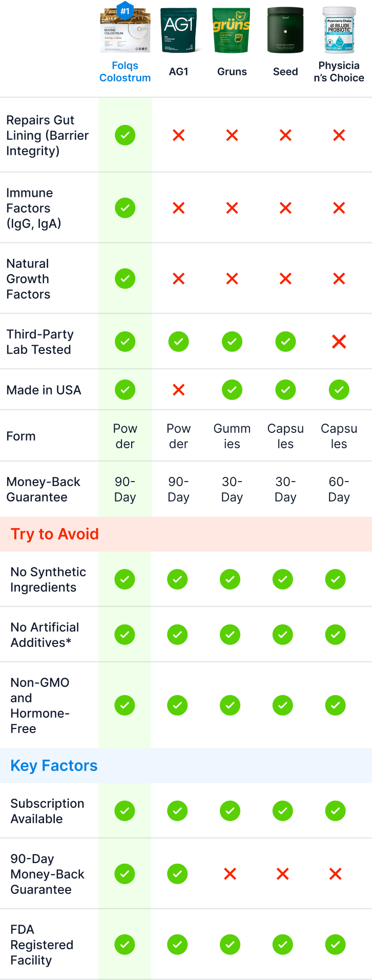The width and height of the screenshot is (372, 980).
Task: Click Folqs checkmark for Repairs Gut Lining
Action: tap(125, 135)
